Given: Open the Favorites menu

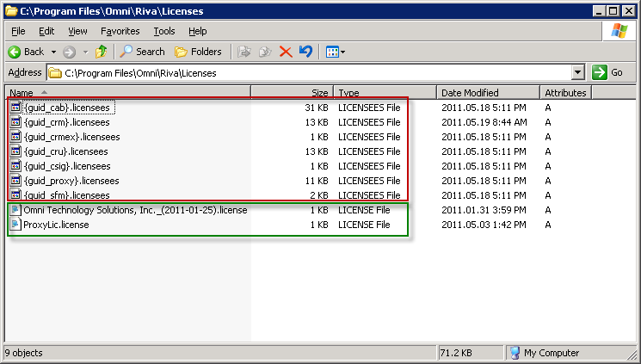Looking at the screenshot, I should point(120,31).
